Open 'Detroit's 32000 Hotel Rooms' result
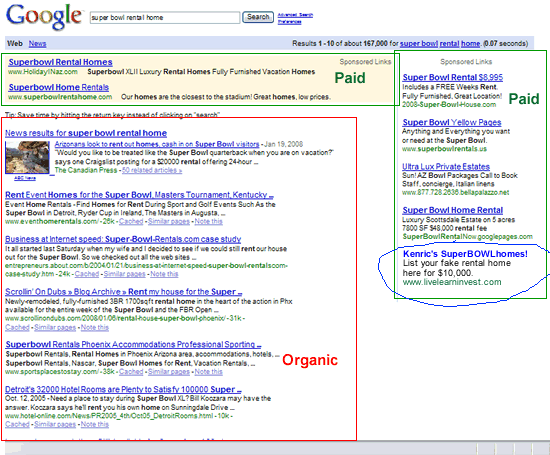550x455 pixels. pos(123,389)
